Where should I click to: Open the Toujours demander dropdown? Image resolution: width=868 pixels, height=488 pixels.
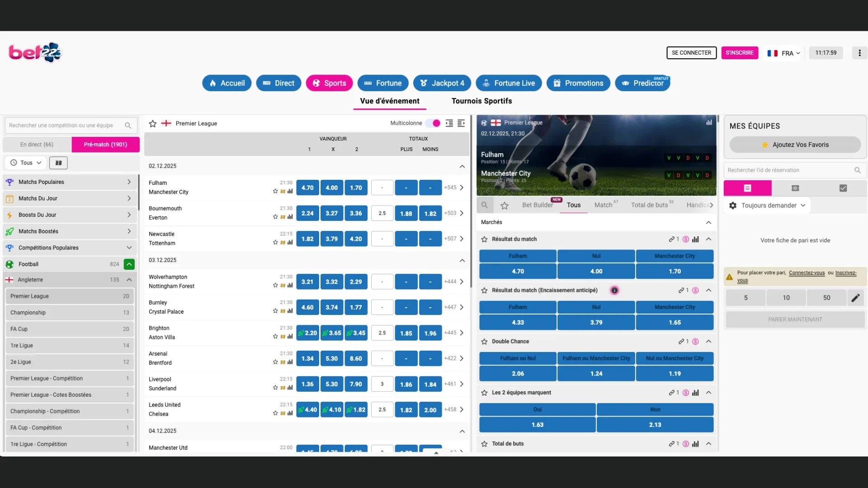(769, 205)
